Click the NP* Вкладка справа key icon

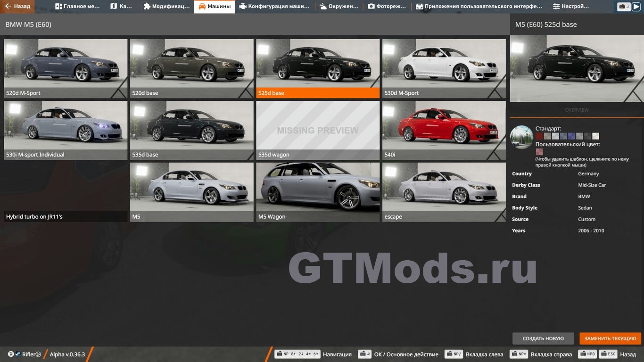519,354
